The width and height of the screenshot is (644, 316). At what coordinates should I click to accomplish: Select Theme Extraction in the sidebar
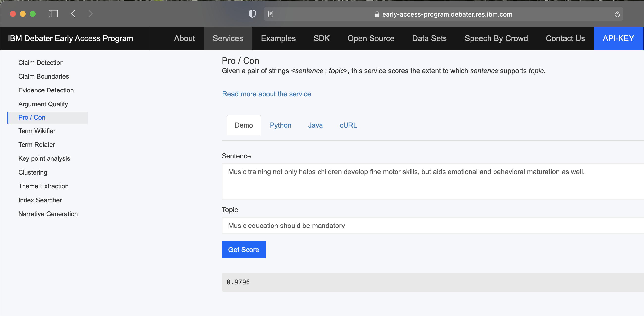click(x=43, y=186)
